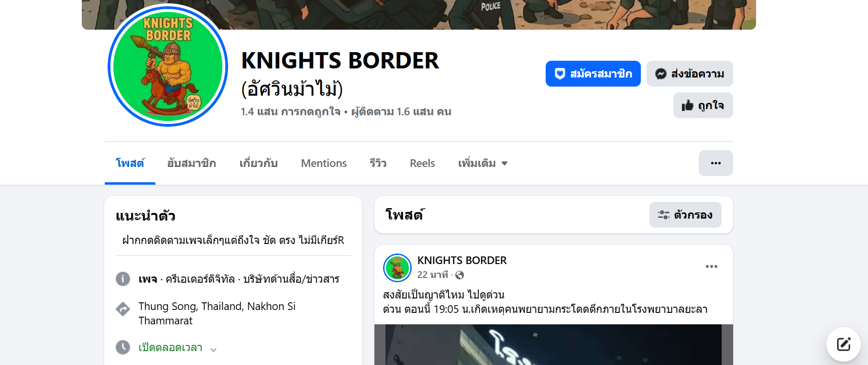This screenshot has width=868, height=365.
Task: Like the page with ถูกใจ button
Action: (x=703, y=105)
